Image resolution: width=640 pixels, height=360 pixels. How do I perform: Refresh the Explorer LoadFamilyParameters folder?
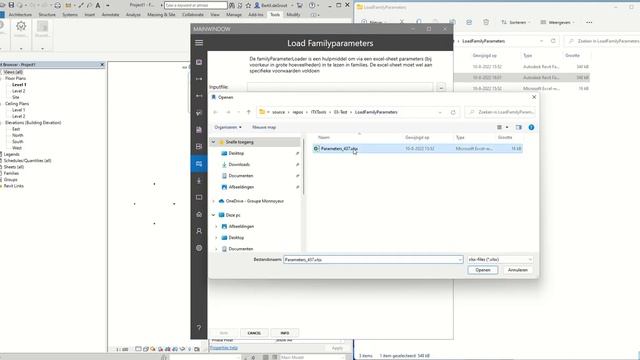point(553,41)
